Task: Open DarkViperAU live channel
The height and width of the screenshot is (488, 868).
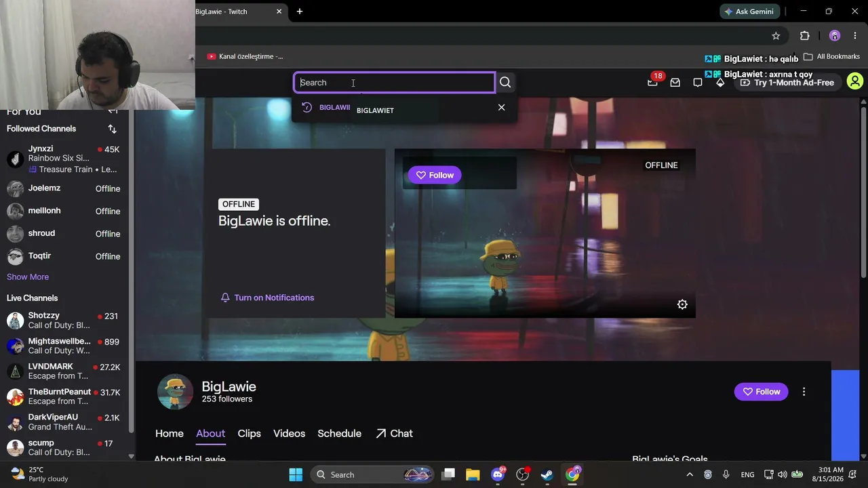Action: point(64,422)
